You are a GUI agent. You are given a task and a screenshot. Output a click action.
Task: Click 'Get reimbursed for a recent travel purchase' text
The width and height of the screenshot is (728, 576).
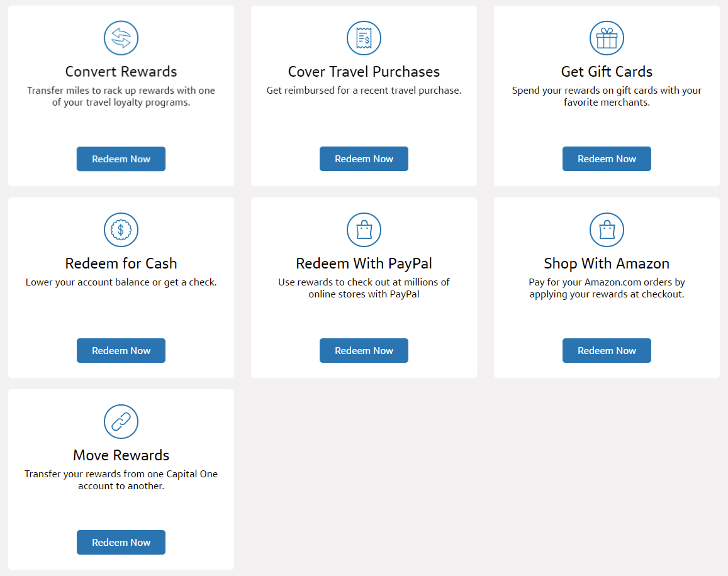click(x=364, y=91)
